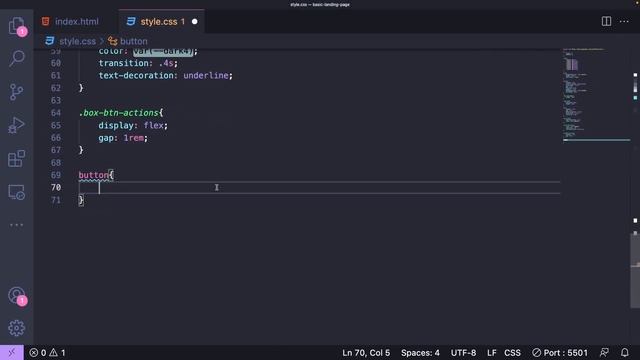The image size is (640, 360).
Task: Click the .box-btn-actions selector
Action: click(x=118, y=113)
